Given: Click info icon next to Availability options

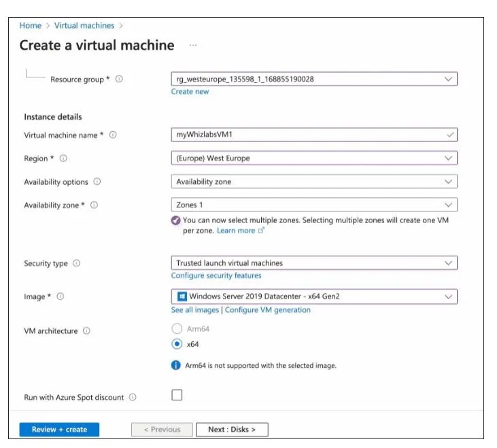Looking at the screenshot, I should tap(97, 182).
